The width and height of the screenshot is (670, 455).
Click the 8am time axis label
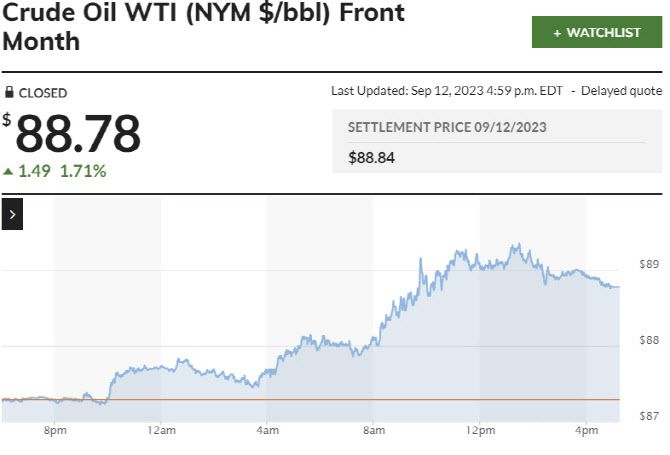373,431
